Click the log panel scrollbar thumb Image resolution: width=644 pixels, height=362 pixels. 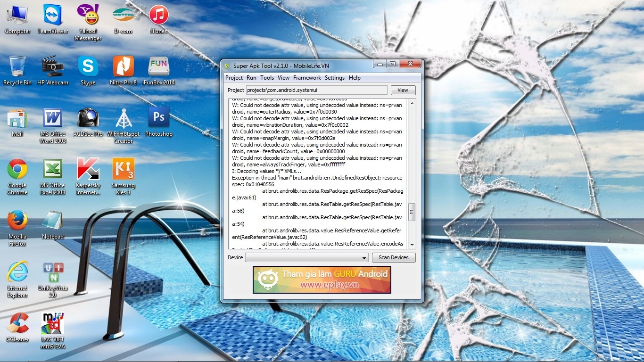[412, 212]
